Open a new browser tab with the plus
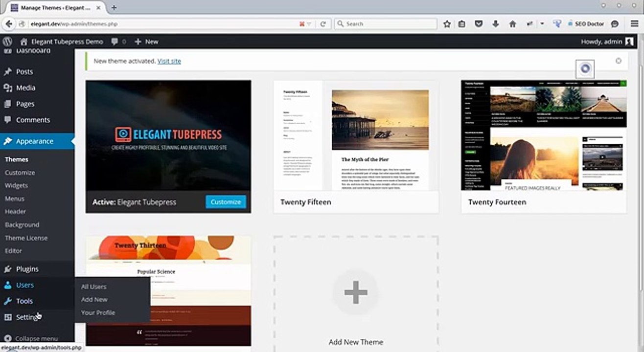Image resolution: width=644 pixels, height=352 pixels. (x=114, y=7)
